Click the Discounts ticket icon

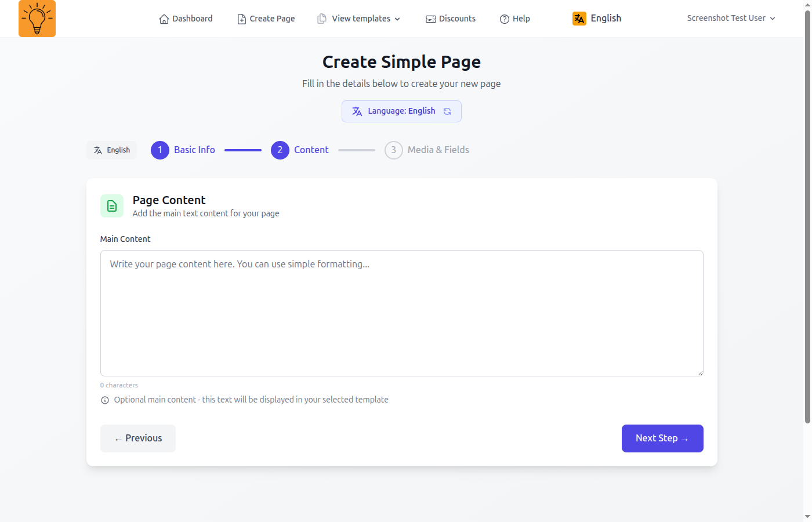[x=431, y=19]
